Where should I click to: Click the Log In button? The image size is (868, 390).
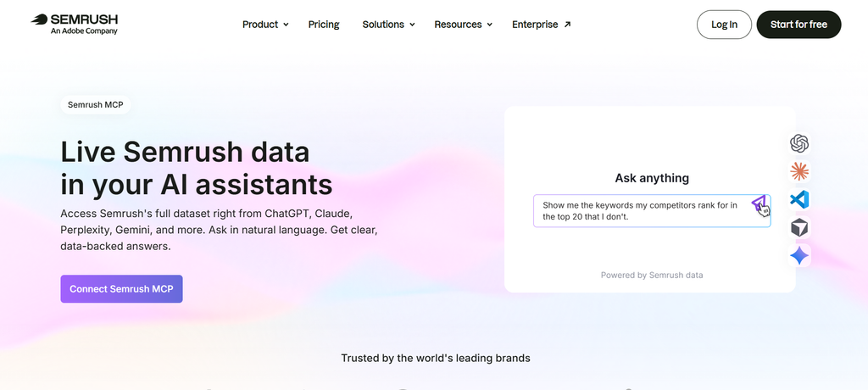[724, 25]
